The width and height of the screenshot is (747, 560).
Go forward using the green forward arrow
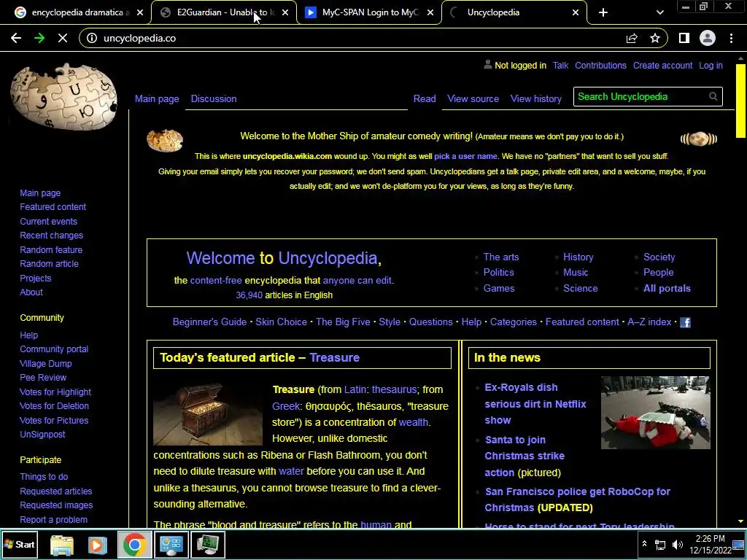[39, 38]
